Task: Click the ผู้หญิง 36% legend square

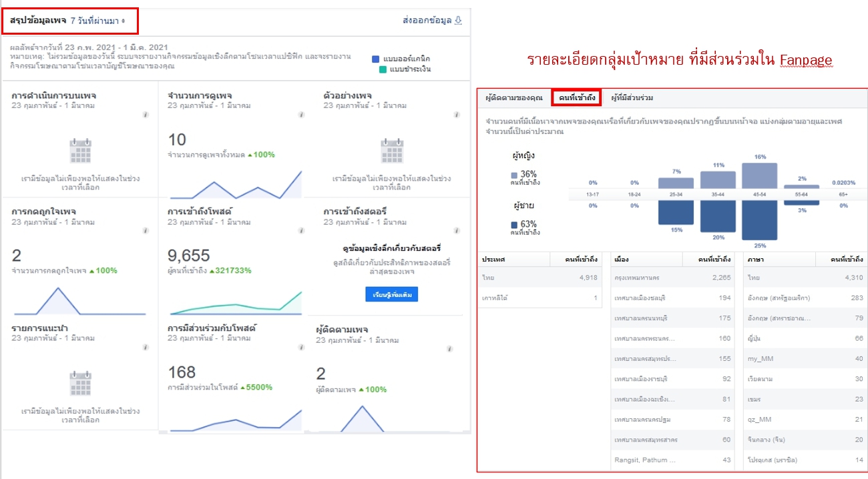Action: pos(514,175)
